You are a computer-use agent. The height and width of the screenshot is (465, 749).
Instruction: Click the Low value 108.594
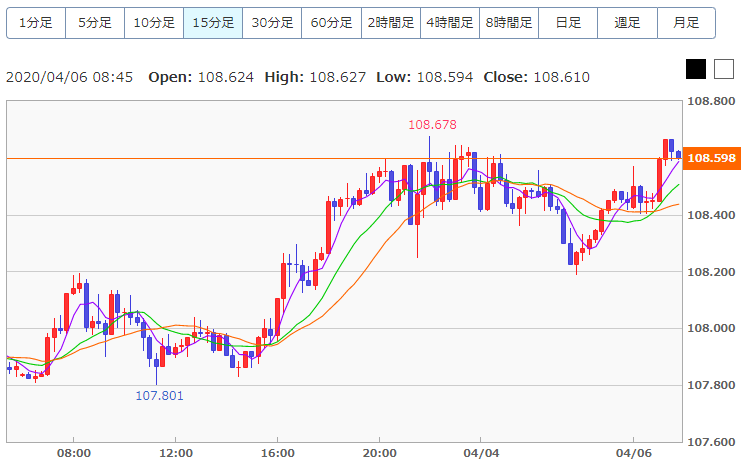tap(445, 77)
